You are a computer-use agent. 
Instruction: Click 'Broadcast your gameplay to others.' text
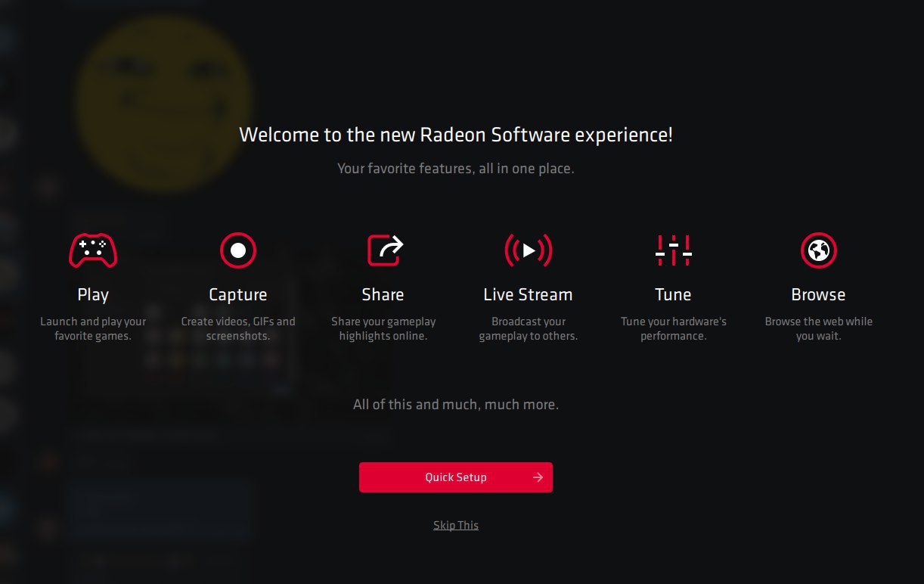[529, 328]
